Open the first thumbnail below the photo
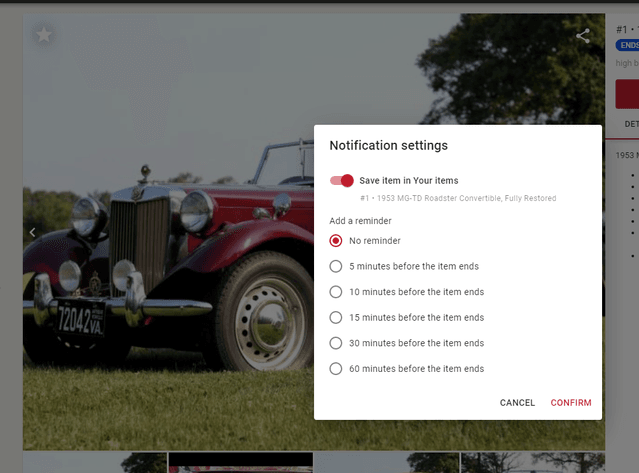This screenshot has height=473, width=639. tap(95, 462)
